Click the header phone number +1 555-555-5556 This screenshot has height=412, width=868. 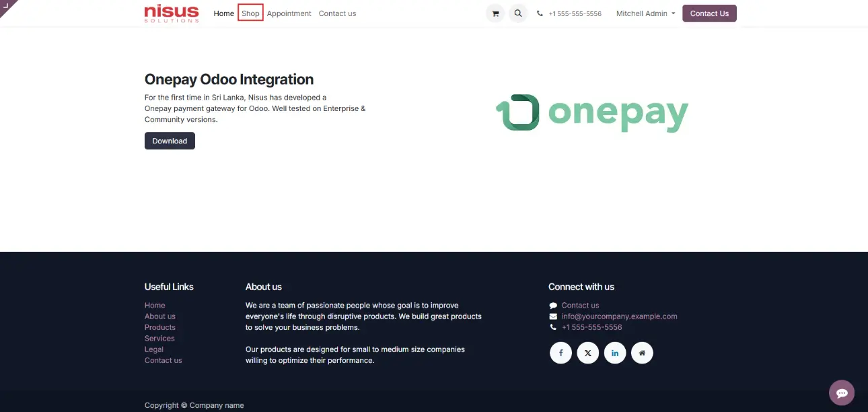click(575, 13)
